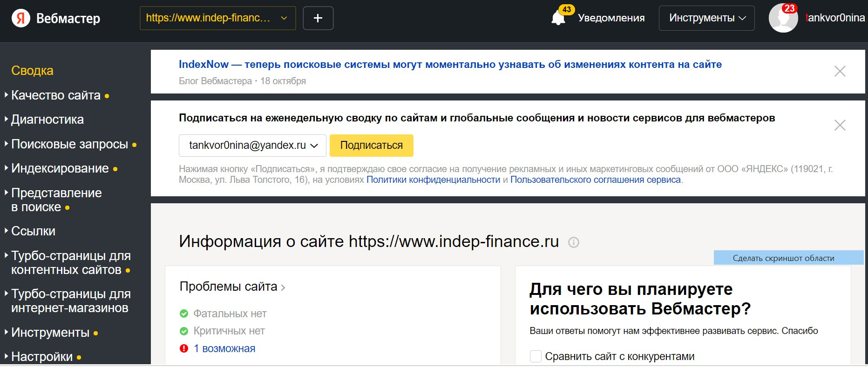The image size is (868, 367).
Task: Click the notifications bell icon
Action: pyautogui.click(x=558, y=18)
